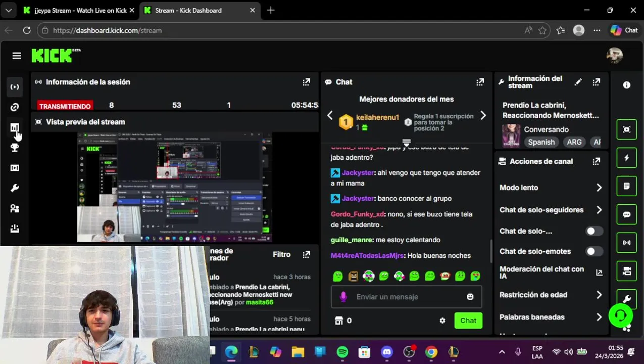Open the user profile avatar
The width and height of the screenshot is (644, 364).
pyautogui.click(x=615, y=56)
